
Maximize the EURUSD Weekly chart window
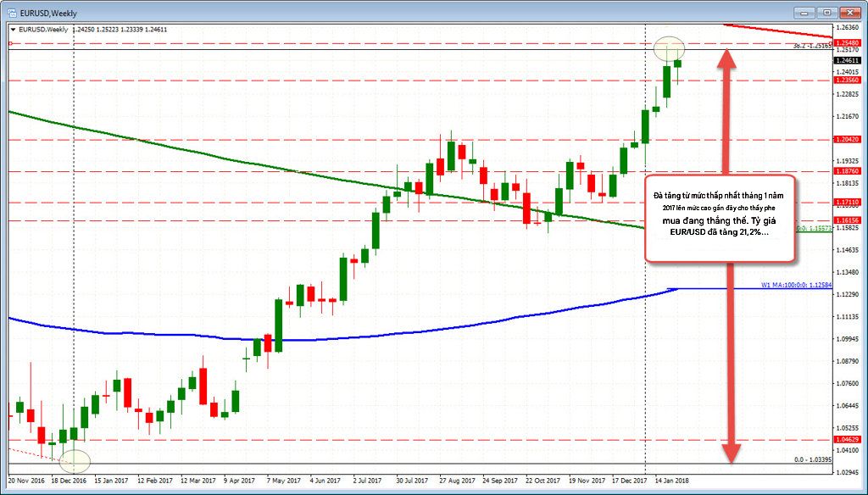tap(827, 12)
